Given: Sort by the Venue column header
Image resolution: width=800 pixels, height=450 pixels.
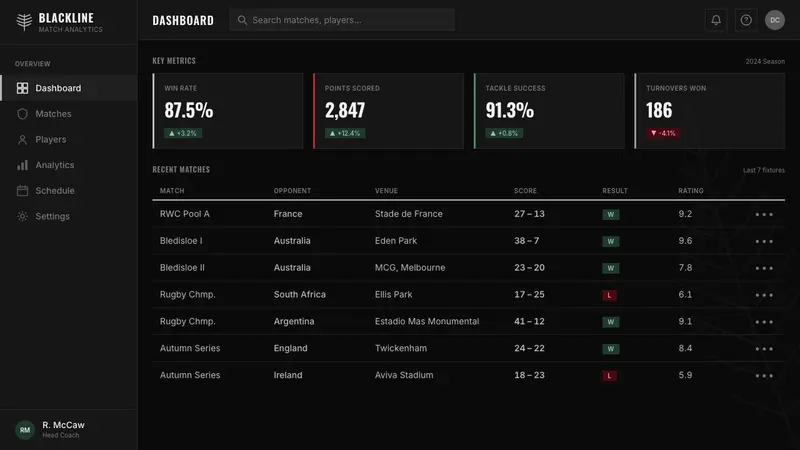Looking at the screenshot, I should [386, 191].
